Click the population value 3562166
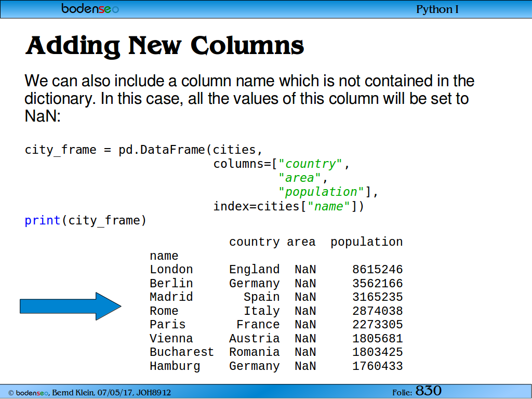The width and height of the screenshot is (532, 399). tap(378, 283)
